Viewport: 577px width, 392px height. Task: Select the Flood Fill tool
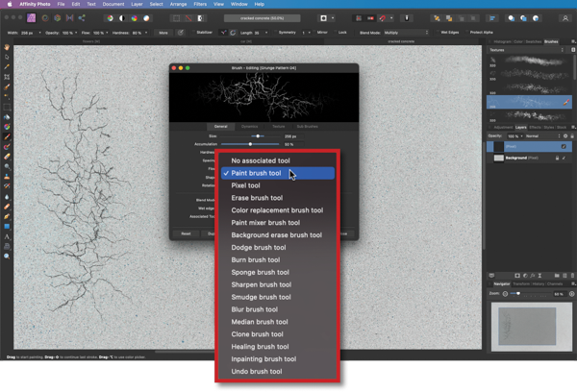pyautogui.click(x=7, y=117)
